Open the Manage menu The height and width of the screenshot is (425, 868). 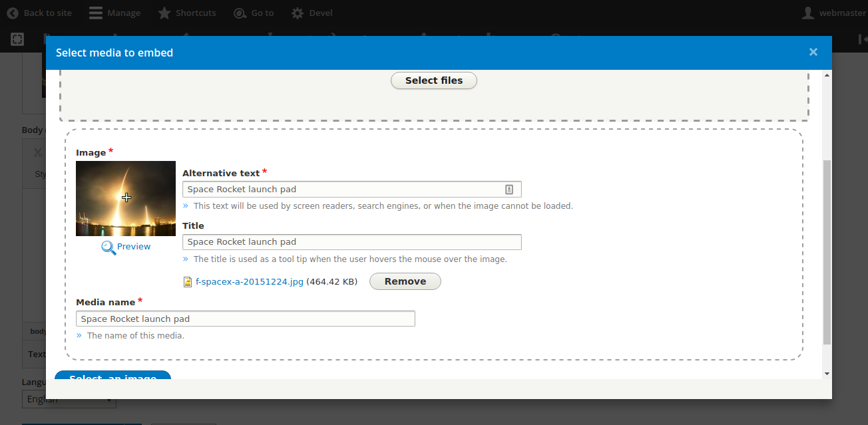[x=114, y=13]
